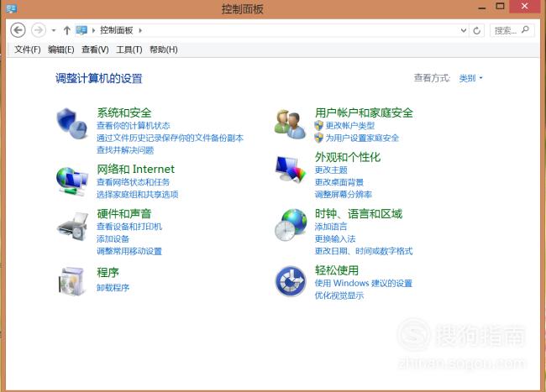Click 添加设备 link

point(113,238)
